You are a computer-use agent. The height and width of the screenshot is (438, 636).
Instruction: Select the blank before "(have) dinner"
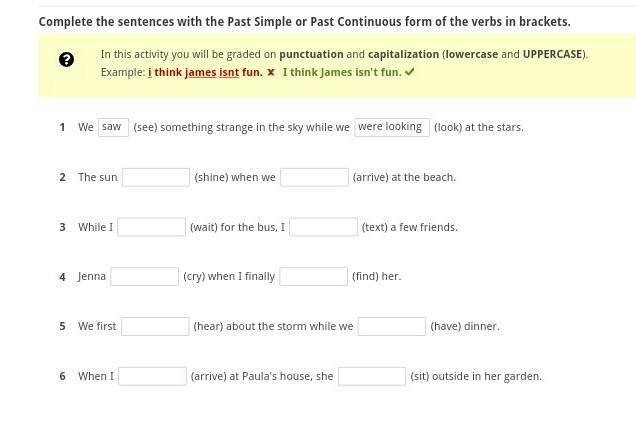click(x=392, y=326)
